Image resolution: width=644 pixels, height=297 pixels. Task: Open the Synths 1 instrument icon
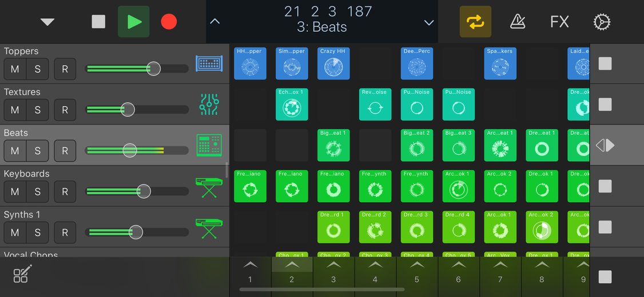(x=209, y=228)
